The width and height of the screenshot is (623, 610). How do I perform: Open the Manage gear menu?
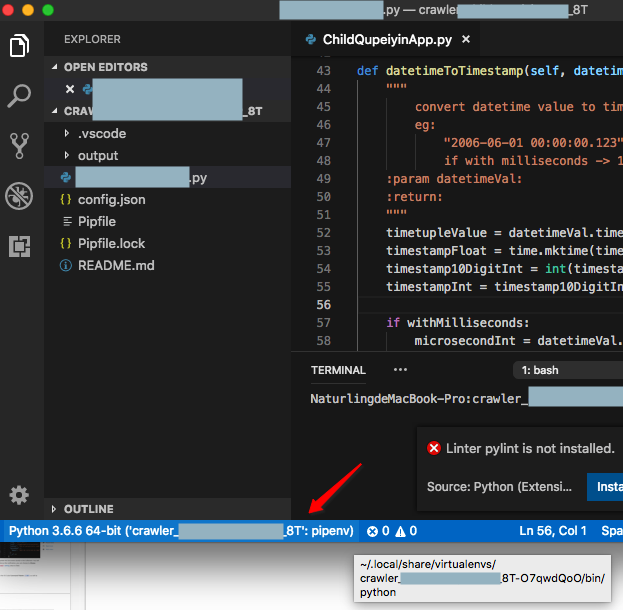19,495
